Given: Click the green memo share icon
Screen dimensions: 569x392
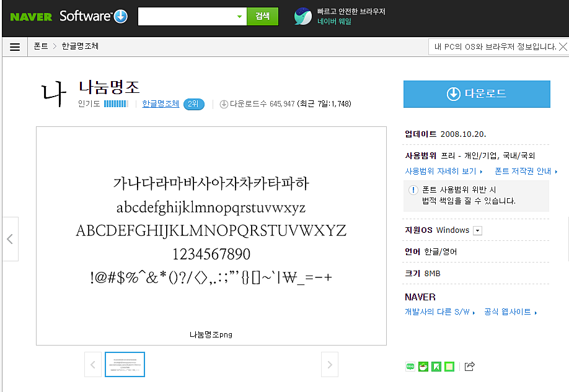Looking at the screenshot, I should (x=449, y=367).
